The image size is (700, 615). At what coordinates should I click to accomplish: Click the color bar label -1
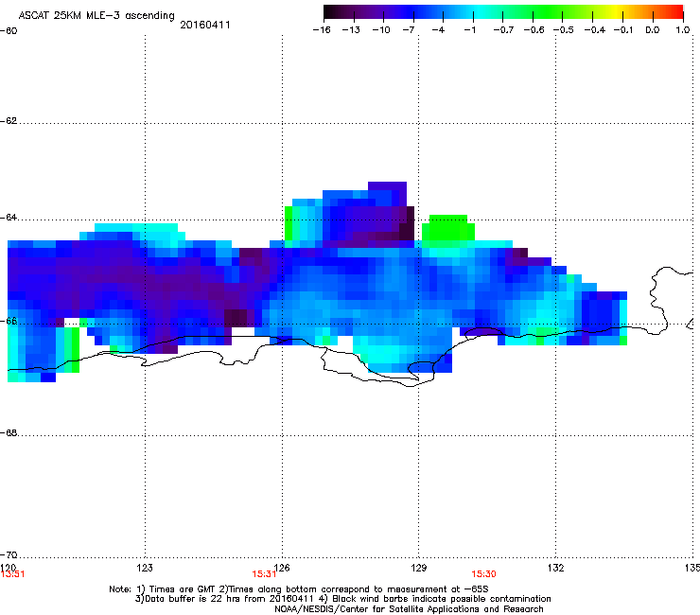point(469,30)
